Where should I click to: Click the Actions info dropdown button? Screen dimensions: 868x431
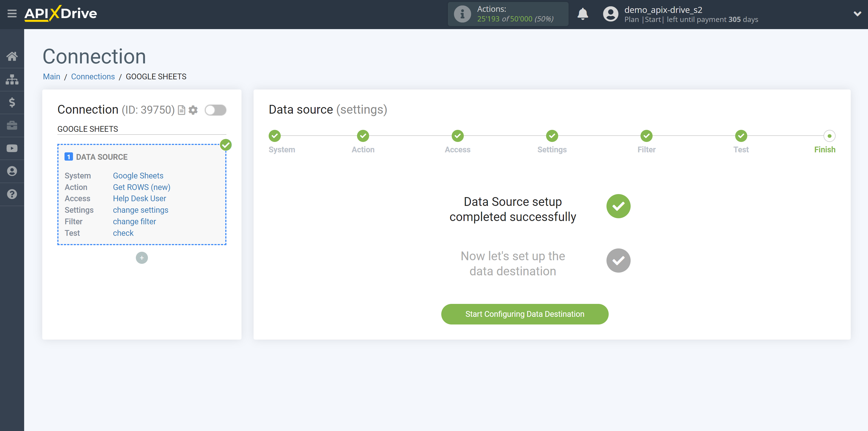462,14
